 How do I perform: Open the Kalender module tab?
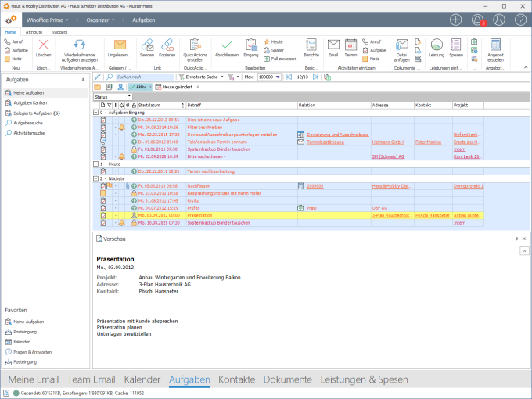coord(142,379)
